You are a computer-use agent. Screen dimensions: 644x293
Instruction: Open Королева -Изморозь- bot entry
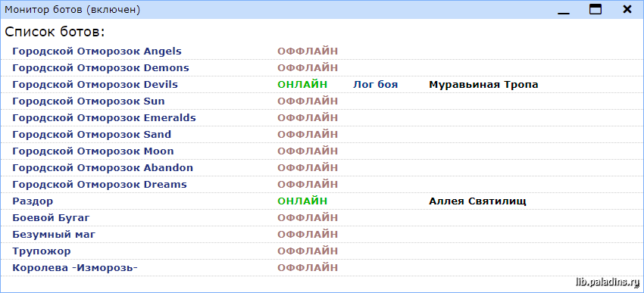coord(75,268)
